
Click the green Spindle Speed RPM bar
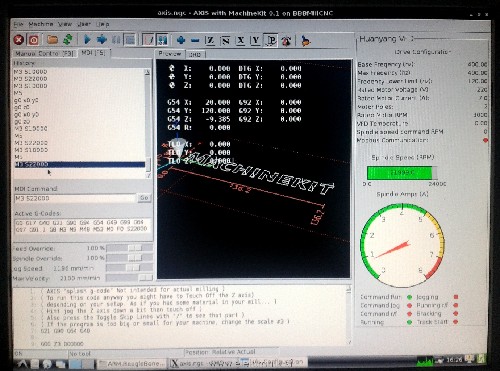[x=402, y=173]
